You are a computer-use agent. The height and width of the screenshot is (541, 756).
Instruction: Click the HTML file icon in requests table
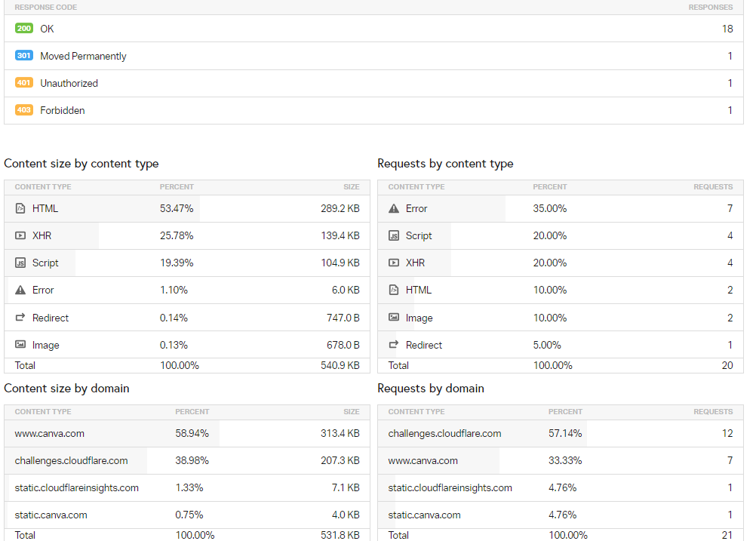tap(394, 290)
